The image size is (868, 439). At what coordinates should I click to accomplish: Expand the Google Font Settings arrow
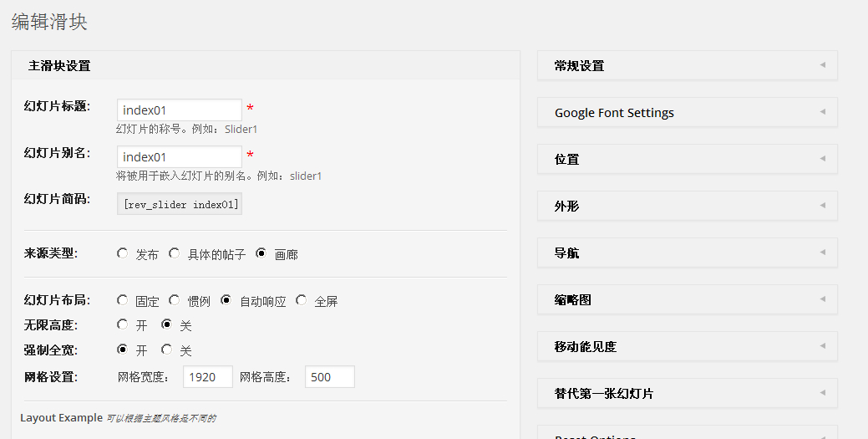(822, 112)
